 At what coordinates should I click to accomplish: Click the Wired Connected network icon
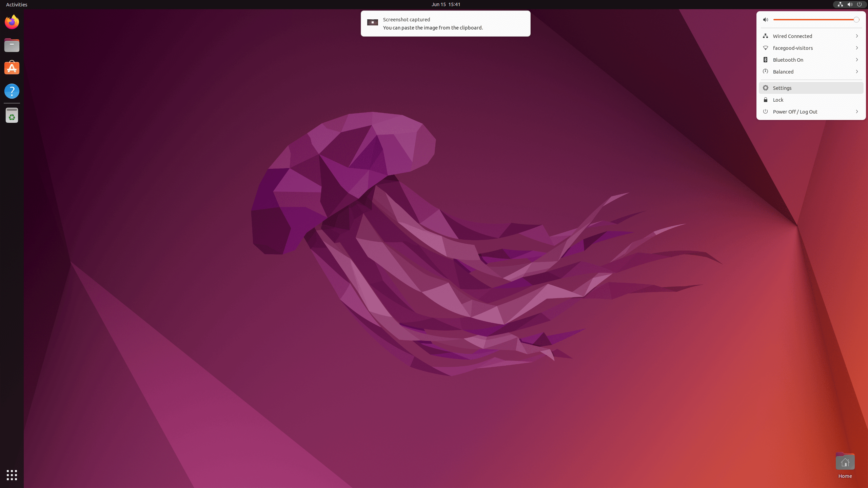tap(766, 36)
